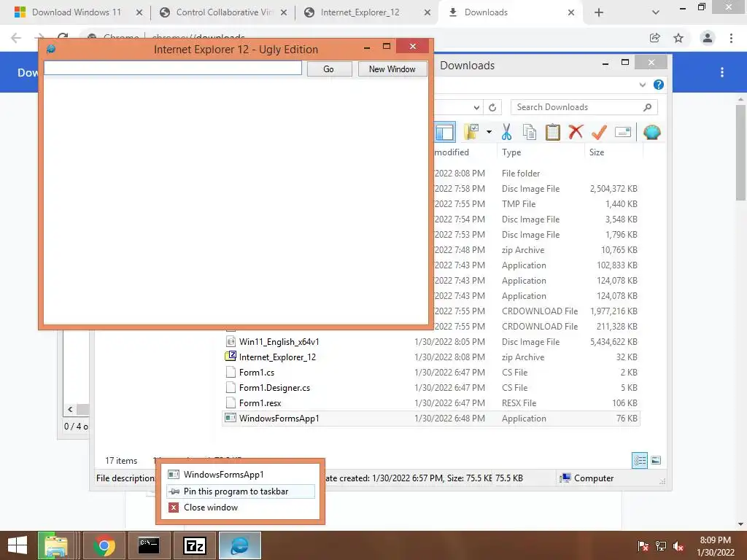Toggle the navigation pane toolbar button
The image size is (747, 560).
tap(444, 133)
